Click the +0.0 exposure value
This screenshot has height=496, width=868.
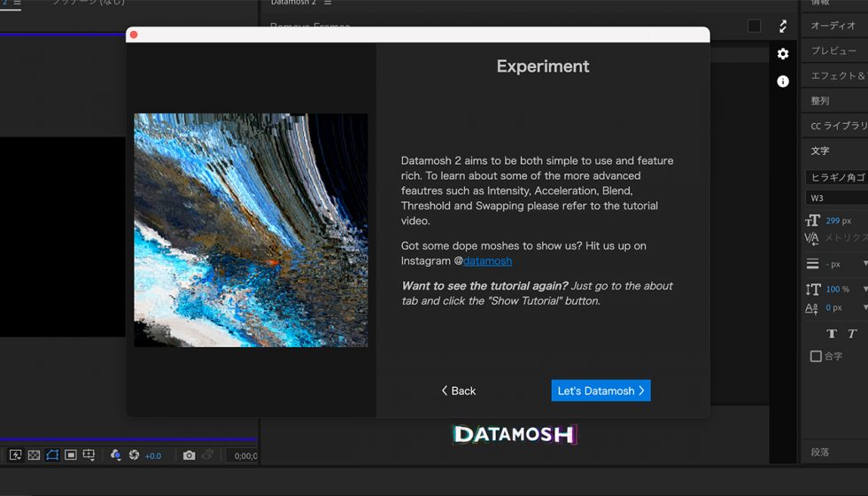[x=152, y=456]
